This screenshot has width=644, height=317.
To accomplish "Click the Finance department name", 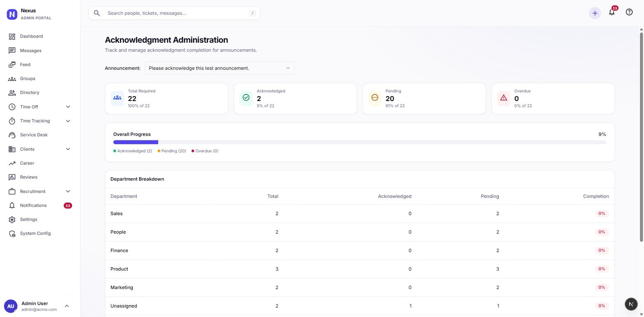I will tap(119, 250).
